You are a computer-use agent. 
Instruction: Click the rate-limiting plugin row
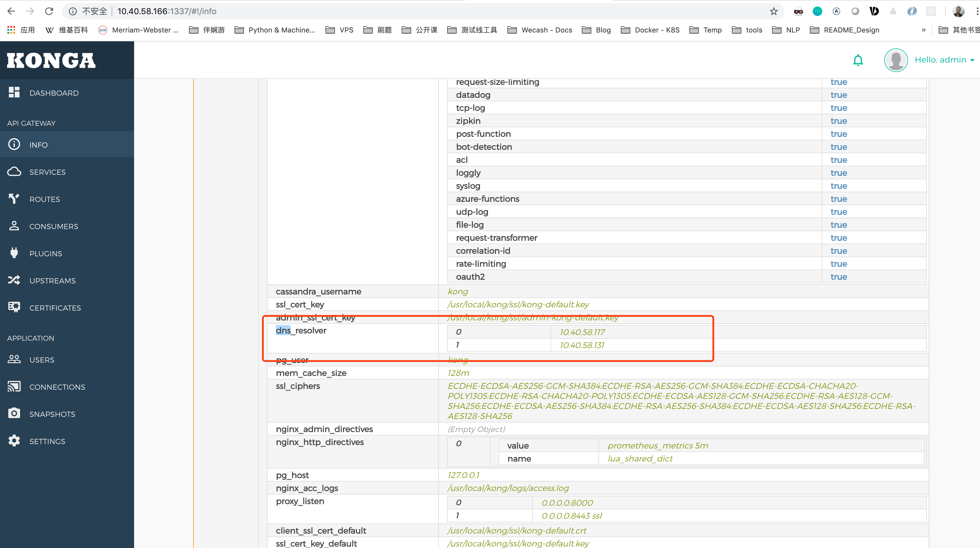pyautogui.click(x=687, y=264)
